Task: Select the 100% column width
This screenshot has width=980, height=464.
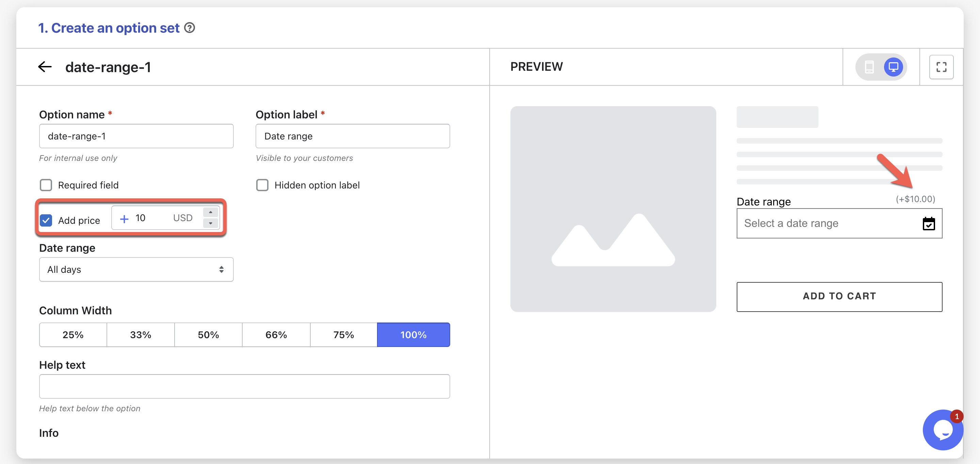Action: (413, 335)
